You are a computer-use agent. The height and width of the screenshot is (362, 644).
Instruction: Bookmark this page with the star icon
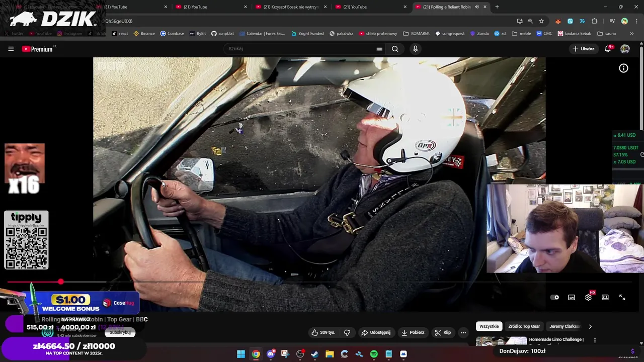pyautogui.click(x=541, y=21)
